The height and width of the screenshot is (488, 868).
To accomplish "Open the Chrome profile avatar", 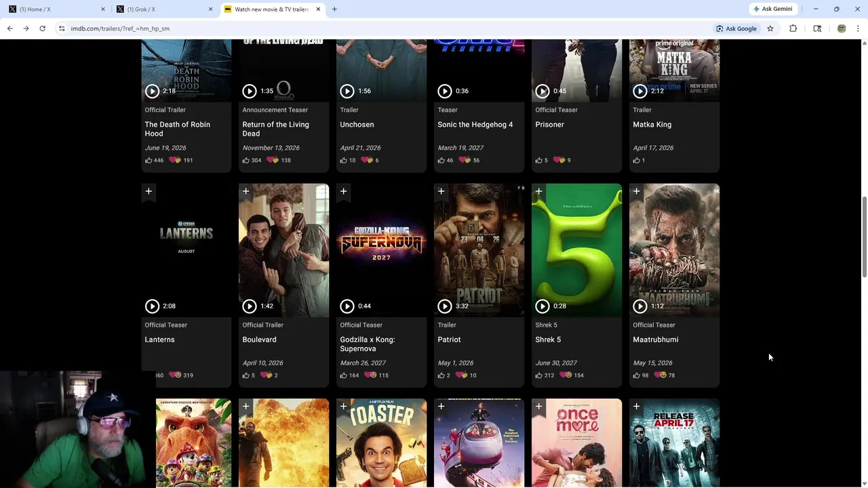I will (x=842, y=28).
